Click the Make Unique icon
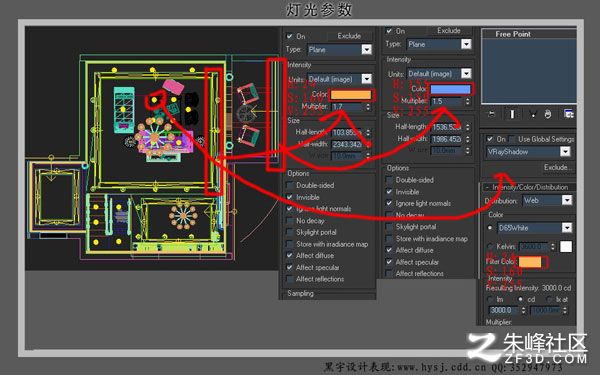The width and height of the screenshot is (600, 375). pos(532,114)
